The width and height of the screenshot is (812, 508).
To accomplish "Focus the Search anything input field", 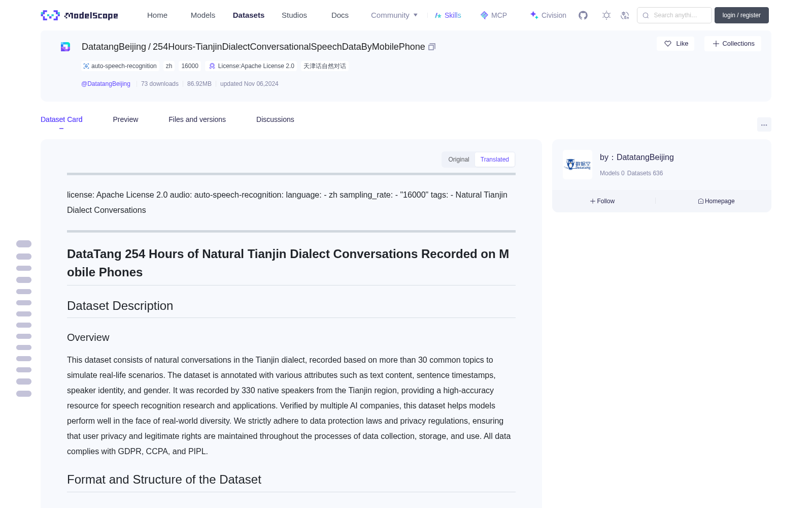I will tap(674, 15).
